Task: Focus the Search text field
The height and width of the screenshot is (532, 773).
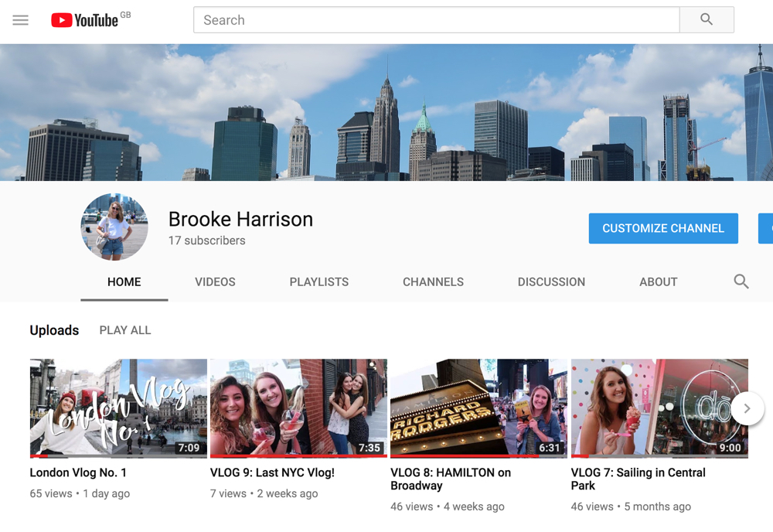Action: pyautogui.click(x=436, y=20)
